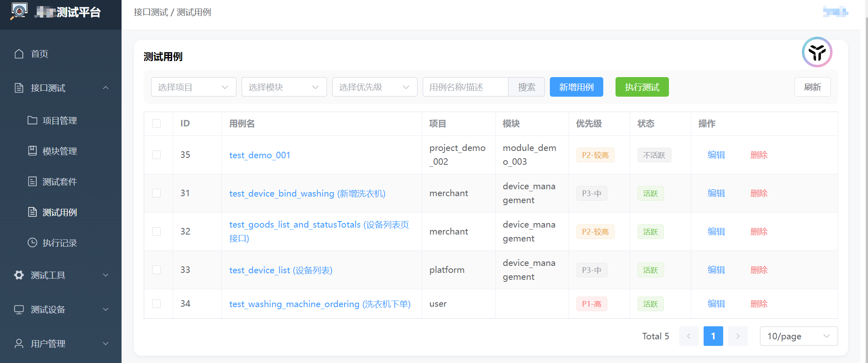The width and height of the screenshot is (868, 363).
Task: Toggle the select-all checkbox in table header
Action: (x=157, y=124)
